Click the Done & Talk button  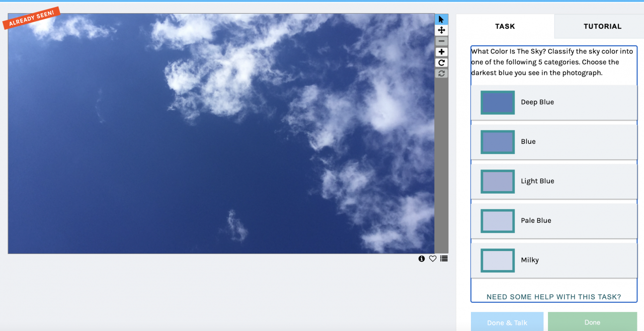(507, 322)
